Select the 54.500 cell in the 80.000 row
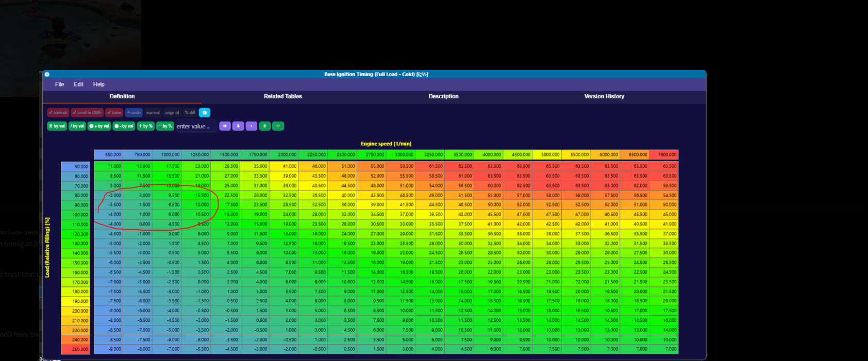The image size is (868, 361). (664, 195)
